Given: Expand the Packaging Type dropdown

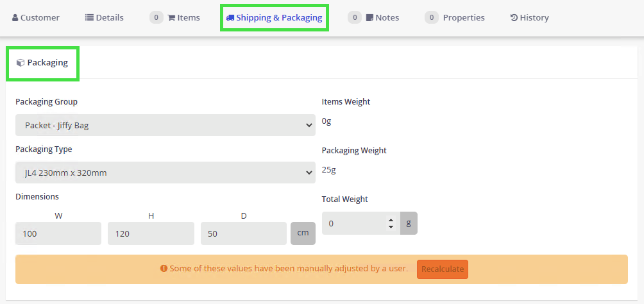Looking at the screenshot, I should pyautogui.click(x=165, y=173).
